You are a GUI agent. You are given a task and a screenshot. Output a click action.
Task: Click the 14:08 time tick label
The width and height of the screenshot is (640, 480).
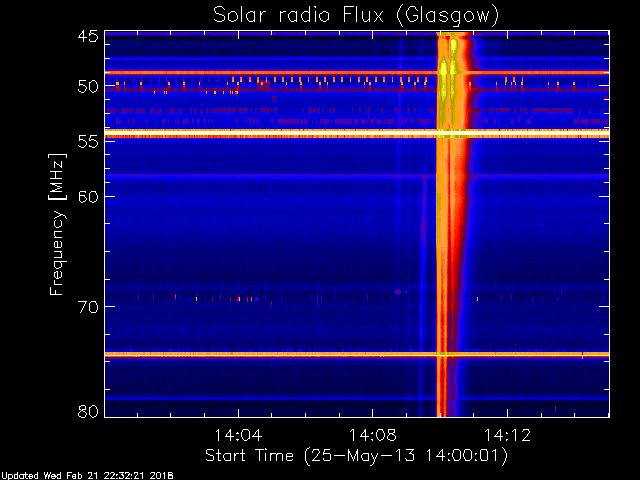click(x=372, y=435)
